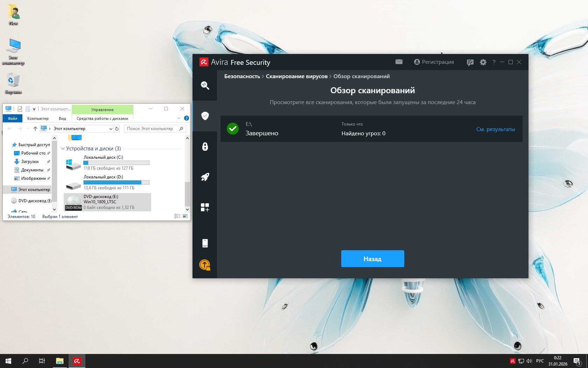Open the mobile device icon in Avira sidebar
The width and height of the screenshot is (588, 368).
pyautogui.click(x=205, y=243)
